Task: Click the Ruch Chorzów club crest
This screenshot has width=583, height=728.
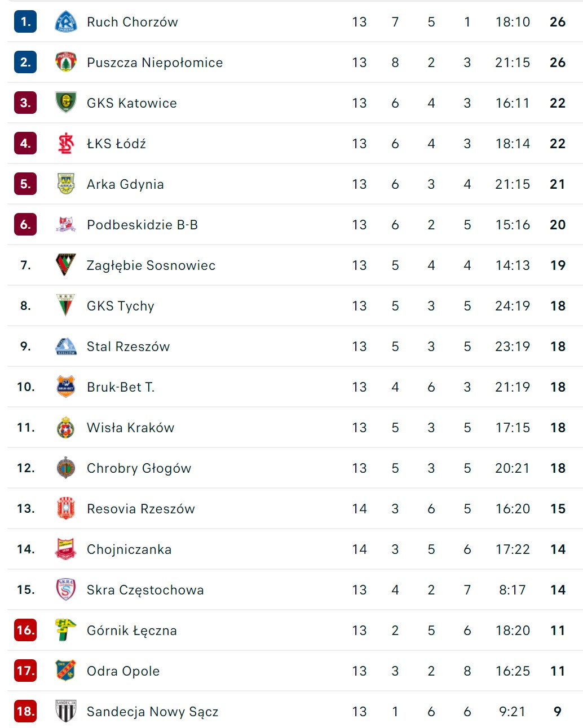Action: [x=66, y=22]
